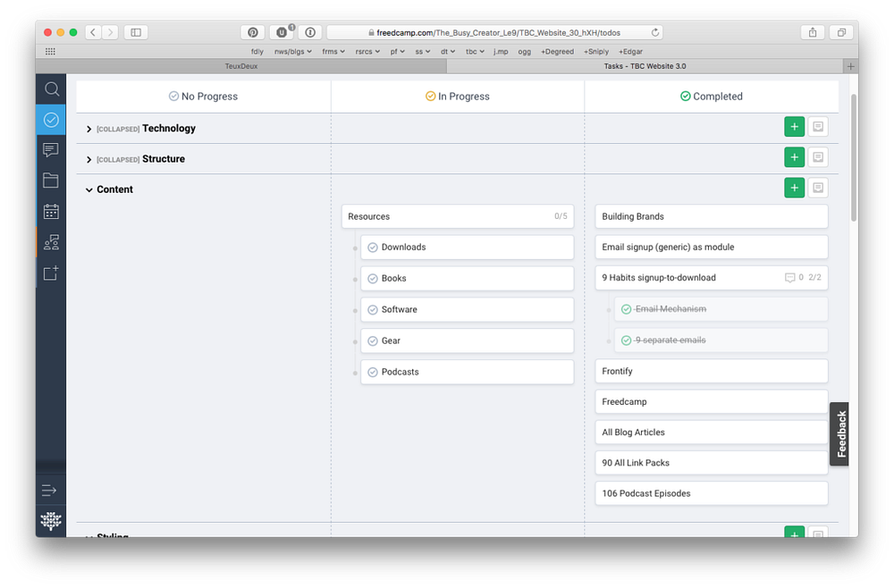Image resolution: width=894 pixels, height=588 pixels.
Task: Add a task to the Content list
Action: point(794,188)
